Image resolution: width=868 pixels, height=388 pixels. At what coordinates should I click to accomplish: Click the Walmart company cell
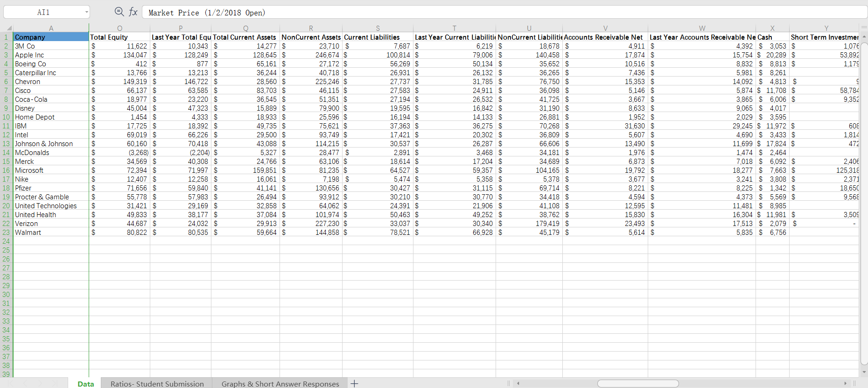tap(51, 232)
